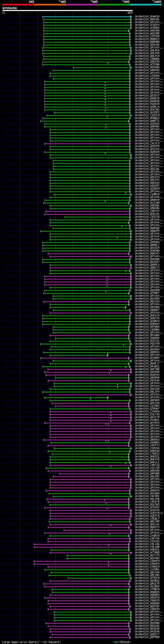Viewport: 164px width, 644px height.
Task: Open hit UniRef100_P87144
Action: pos(147,381)
